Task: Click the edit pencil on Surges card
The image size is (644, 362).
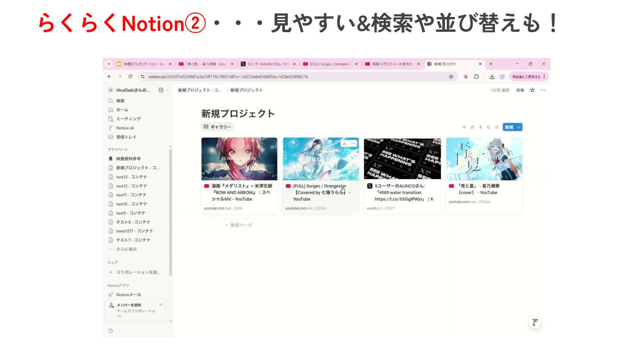Action: pos(345,143)
